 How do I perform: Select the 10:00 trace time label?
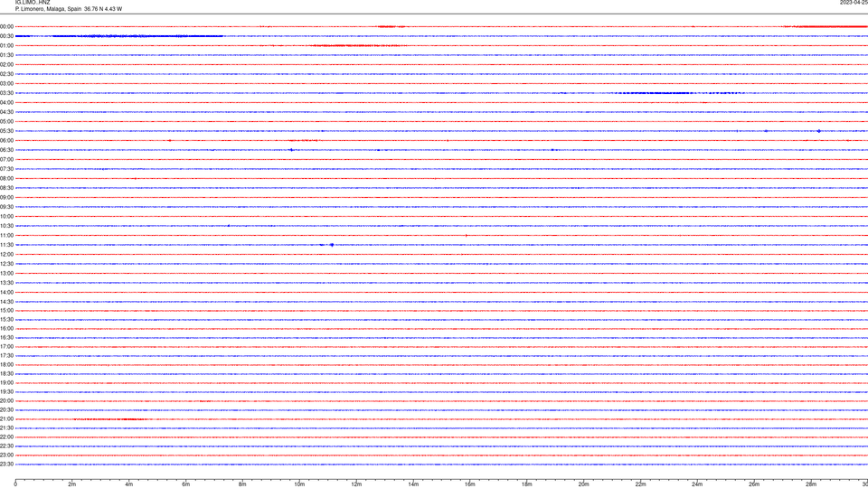coord(6,216)
